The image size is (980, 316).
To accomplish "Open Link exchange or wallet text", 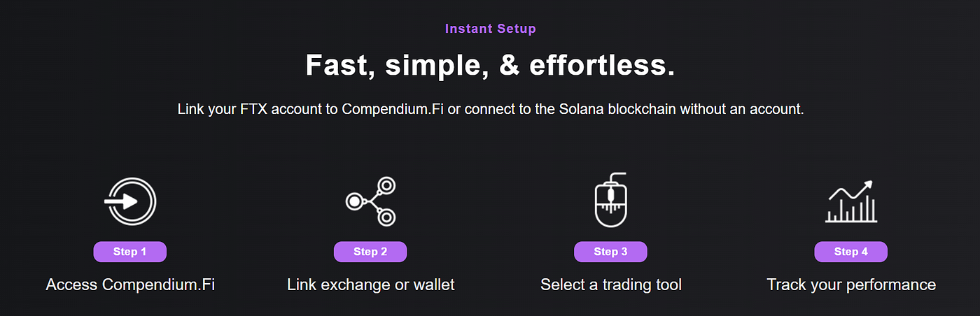I will (x=371, y=285).
